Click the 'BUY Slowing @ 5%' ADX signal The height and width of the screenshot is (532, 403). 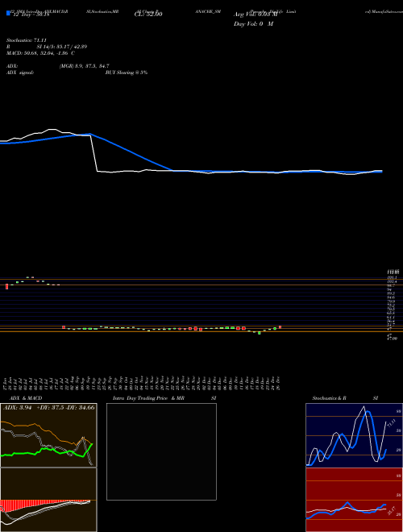(127, 73)
